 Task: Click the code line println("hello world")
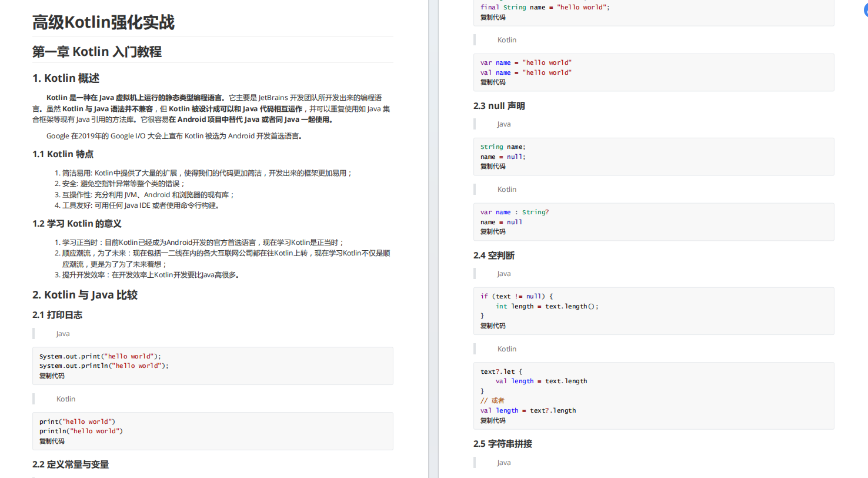pos(81,431)
